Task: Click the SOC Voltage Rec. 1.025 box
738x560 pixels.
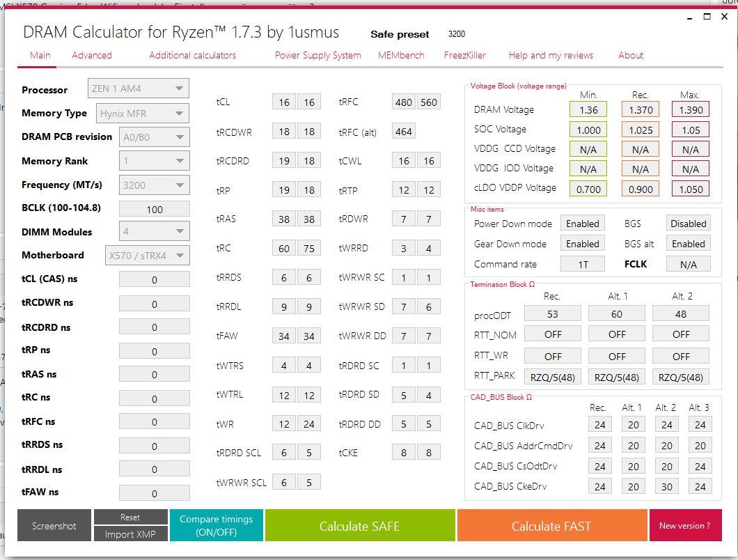Action: 641,130
